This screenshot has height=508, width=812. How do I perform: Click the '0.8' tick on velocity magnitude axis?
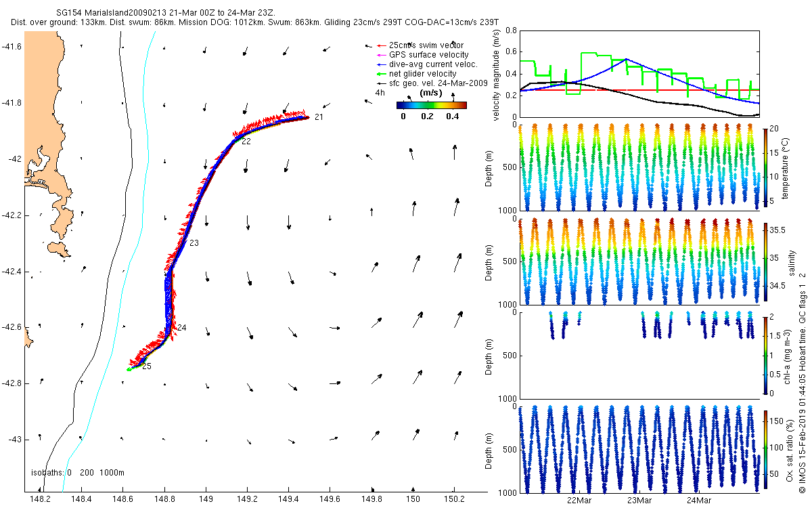click(510, 30)
